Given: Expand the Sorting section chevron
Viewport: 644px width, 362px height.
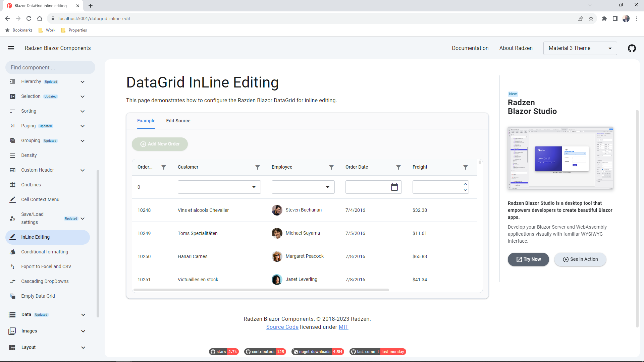Looking at the screenshot, I should tap(83, 111).
